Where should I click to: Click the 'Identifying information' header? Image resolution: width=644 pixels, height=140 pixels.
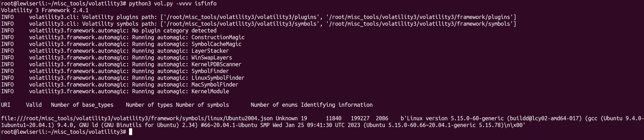[337, 105]
